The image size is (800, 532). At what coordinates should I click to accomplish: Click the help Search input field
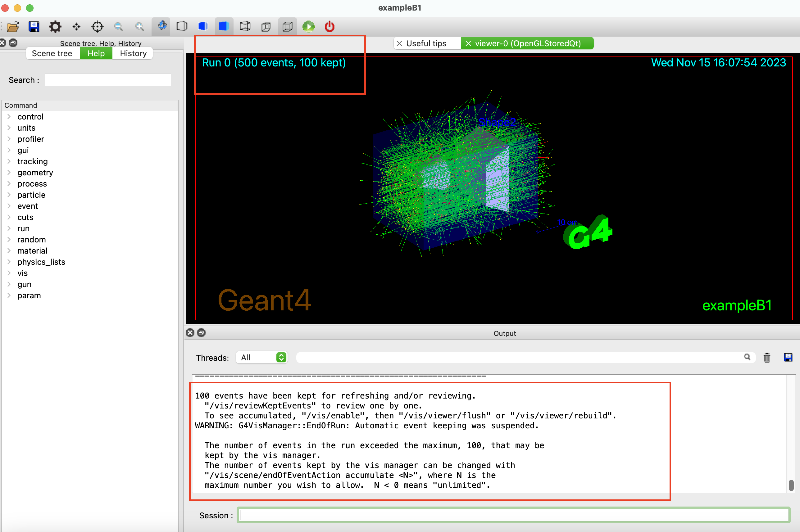point(108,80)
